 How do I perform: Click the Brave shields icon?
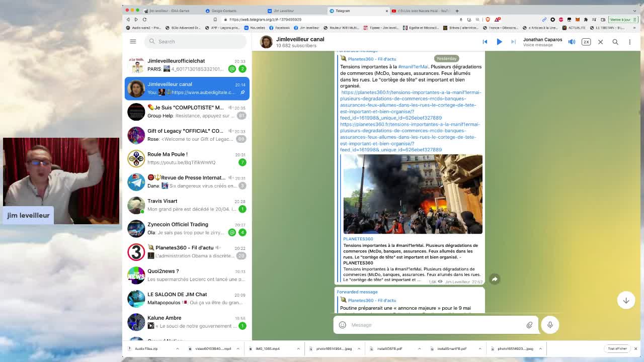(x=488, y=20)
